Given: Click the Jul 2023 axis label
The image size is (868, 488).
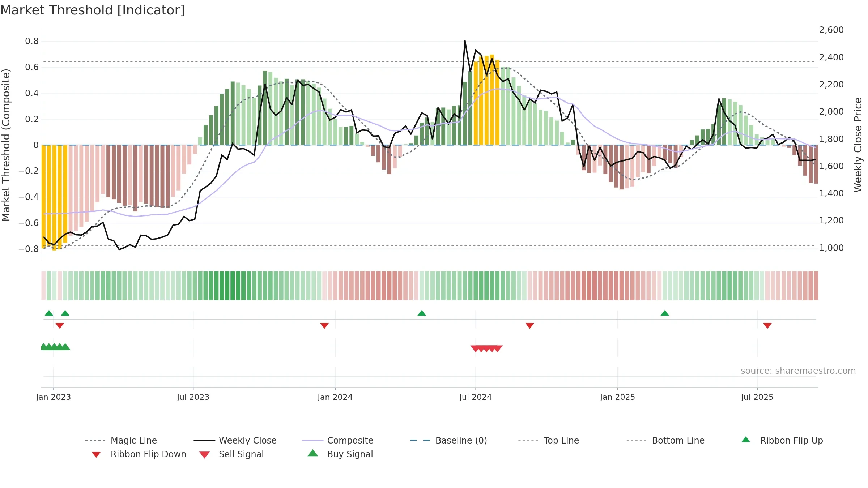Looking at the screenshot, I should 193,397.
